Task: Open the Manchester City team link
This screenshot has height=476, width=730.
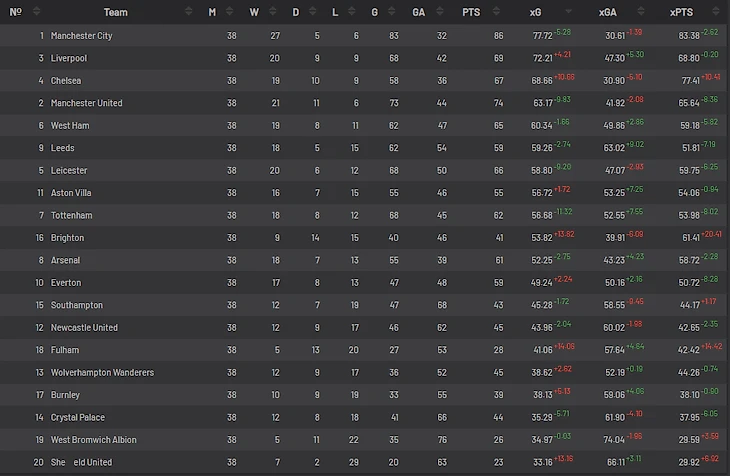Action: (81, 36)
